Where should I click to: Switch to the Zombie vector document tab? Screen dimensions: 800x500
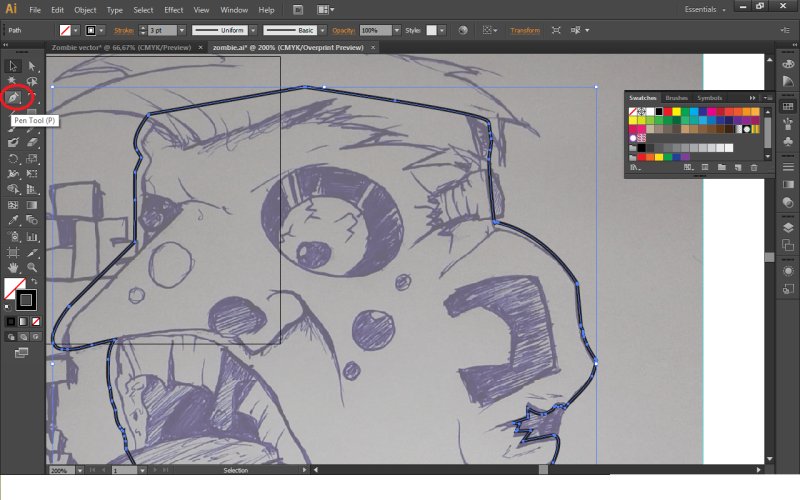point(121,47)
